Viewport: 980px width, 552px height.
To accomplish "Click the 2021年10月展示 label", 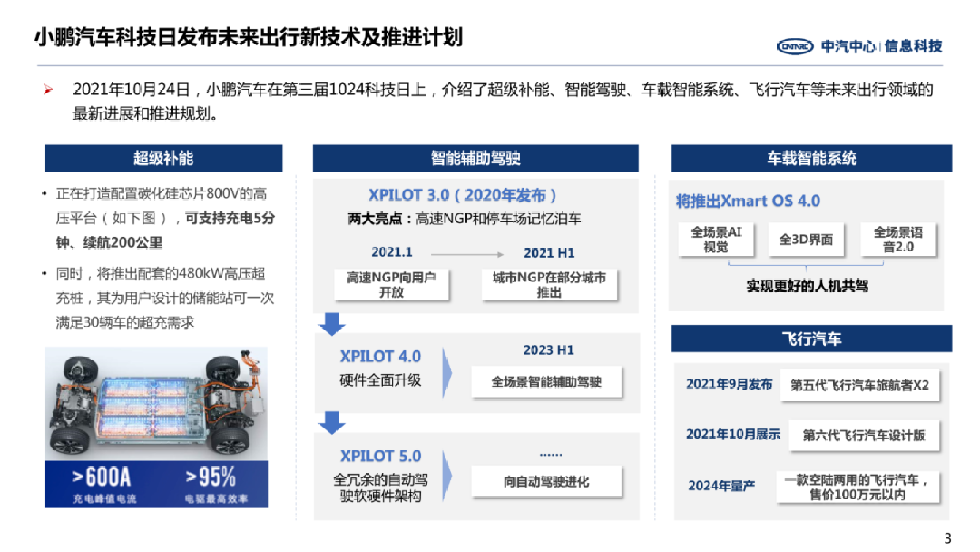I will click(733, 434).
